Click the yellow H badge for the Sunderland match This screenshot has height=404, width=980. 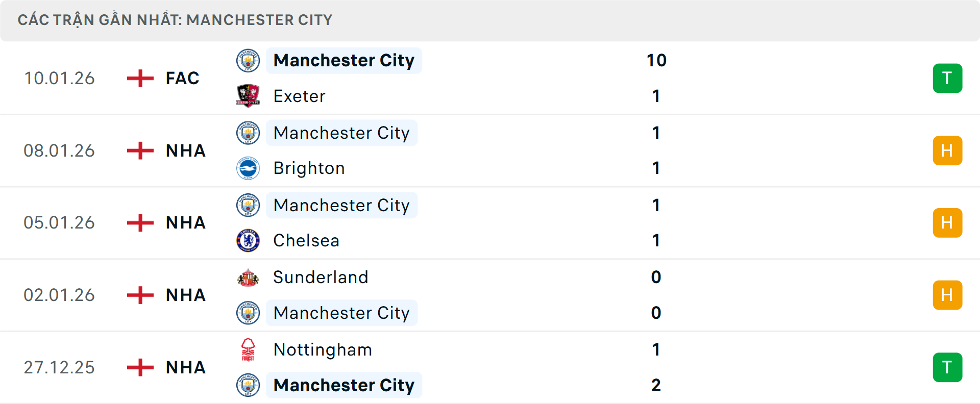[947, 295]
